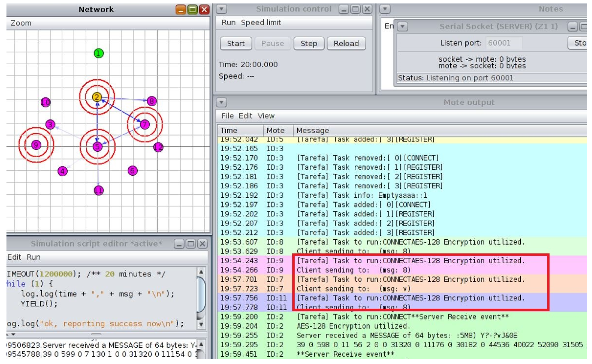Open Mote output window menu arrow

pyautogui.click(x=221, y=102)
